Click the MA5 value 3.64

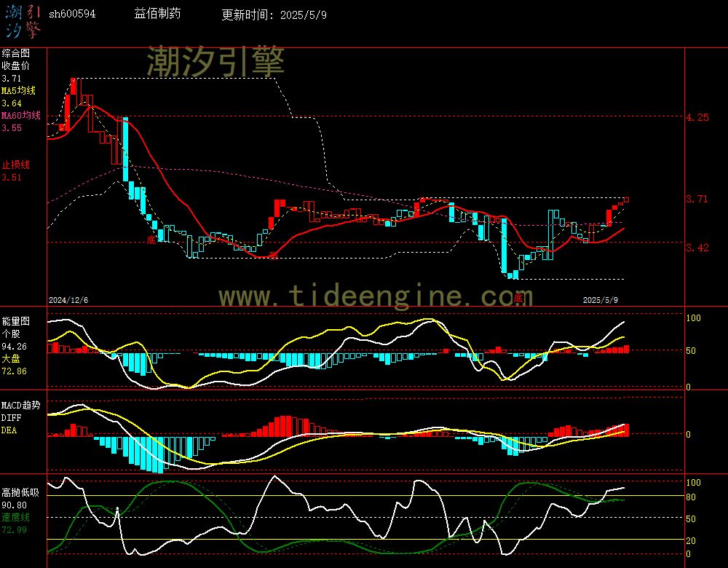click(x=12, y=103)
